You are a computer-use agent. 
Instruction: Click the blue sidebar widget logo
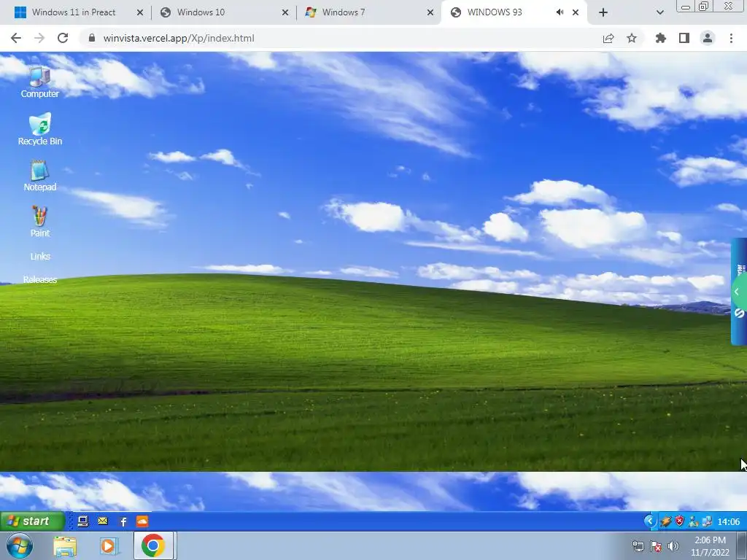pyautogui.click(x=740, y=314)
